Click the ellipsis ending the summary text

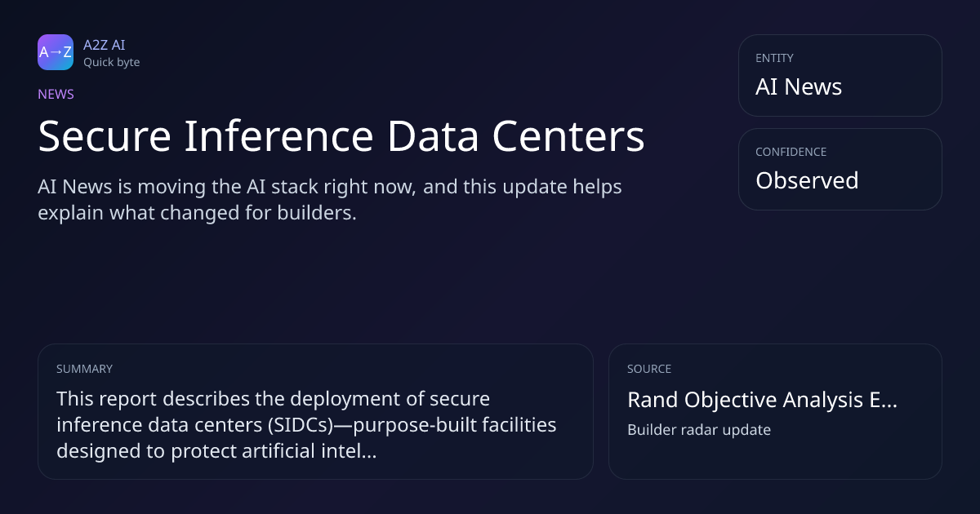[368, 454]
